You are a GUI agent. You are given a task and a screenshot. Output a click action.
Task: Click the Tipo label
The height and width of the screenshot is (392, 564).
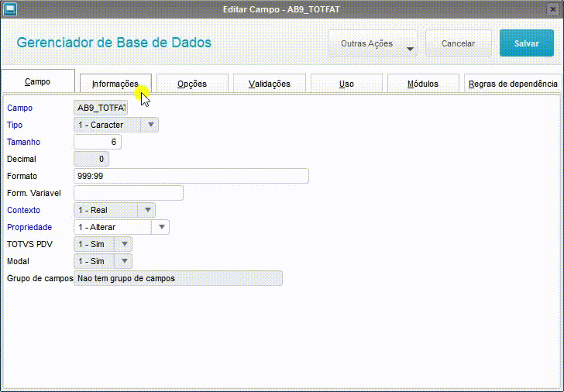(15, 125)
